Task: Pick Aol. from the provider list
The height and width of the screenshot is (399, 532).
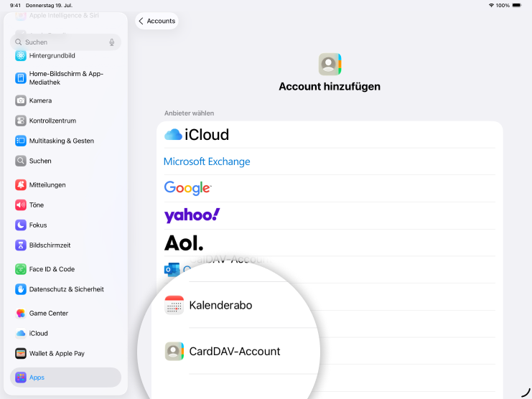Action: coord(184,243)
